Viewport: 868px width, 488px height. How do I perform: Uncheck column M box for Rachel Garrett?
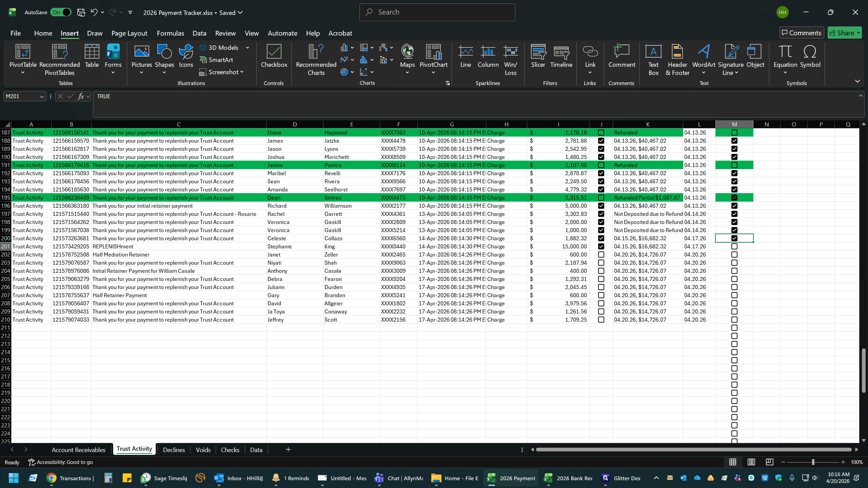click(734, 214)
